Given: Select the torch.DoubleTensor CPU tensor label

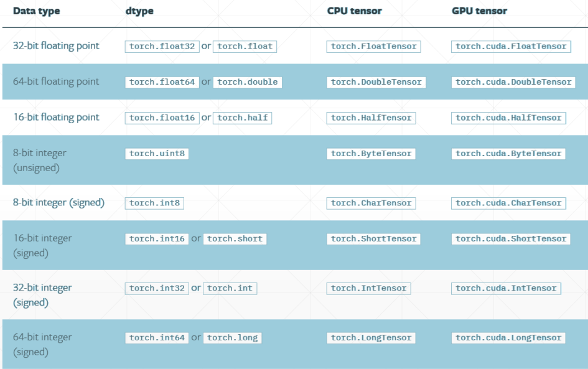Looking at the screenshot, I should coord(376,82).
